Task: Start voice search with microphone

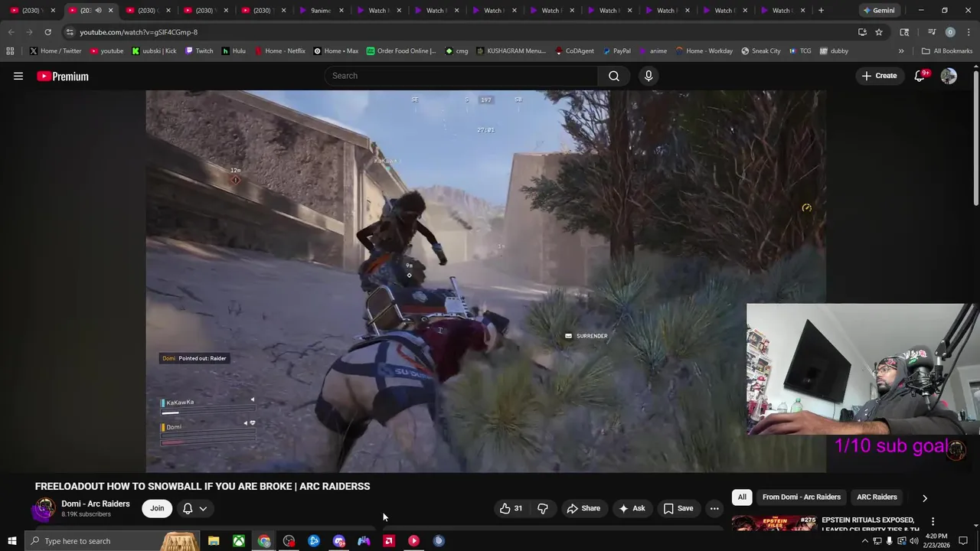Action: coord(648,76)
